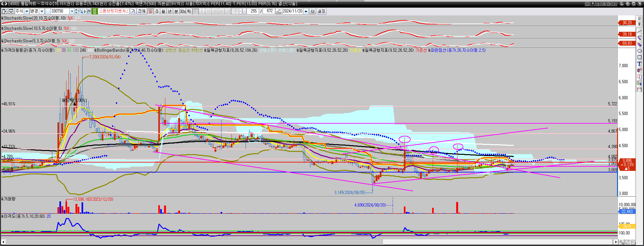Select the 분 minute period toggle
The image size is (644, 246).
[x=176, y=11]
